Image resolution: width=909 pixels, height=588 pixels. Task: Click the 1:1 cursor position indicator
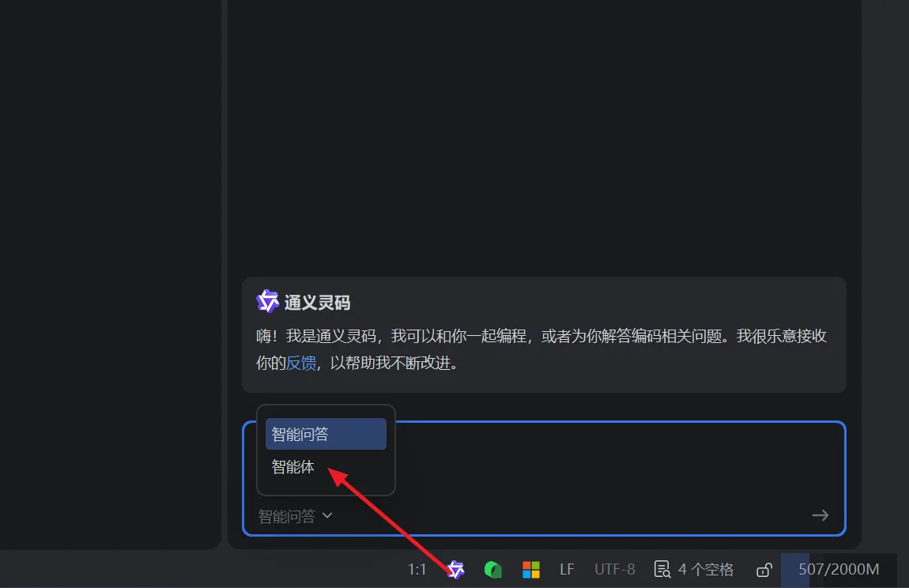(417, 570)
